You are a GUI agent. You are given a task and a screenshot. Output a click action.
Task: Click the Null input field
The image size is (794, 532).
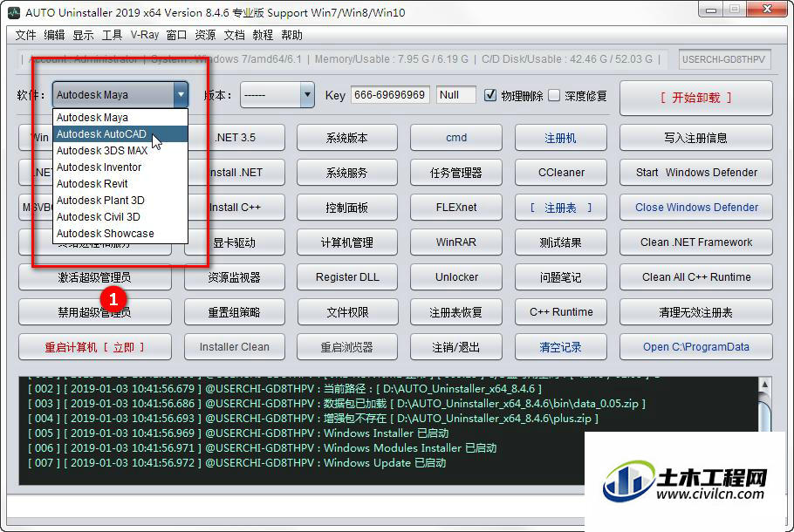click(455, 95)
